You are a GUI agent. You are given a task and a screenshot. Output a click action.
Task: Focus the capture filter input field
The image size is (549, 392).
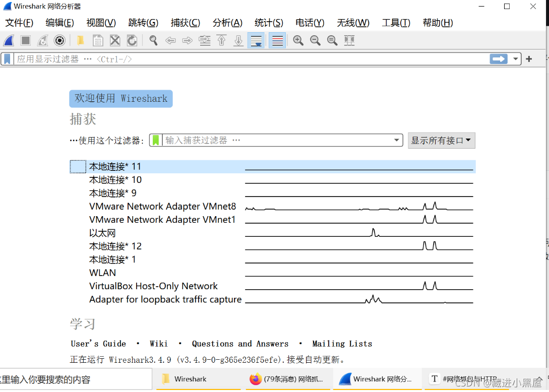pyautogui.click(x=277, y=141)
